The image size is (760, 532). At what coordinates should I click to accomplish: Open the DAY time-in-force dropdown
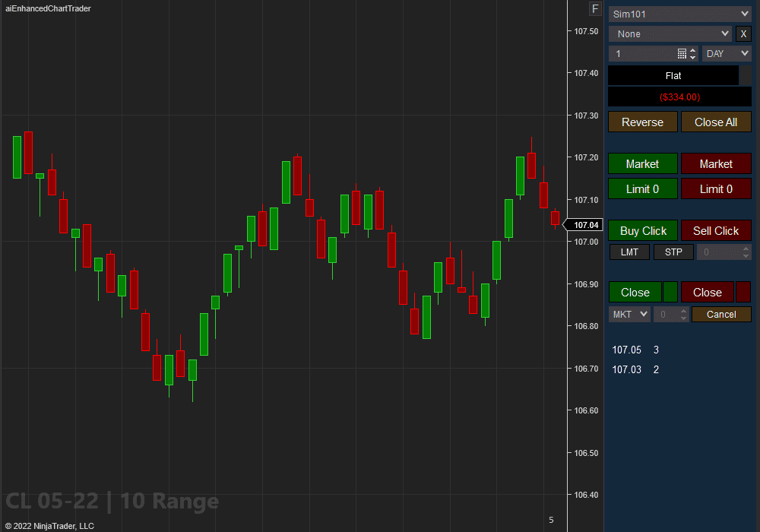point(726,53)
